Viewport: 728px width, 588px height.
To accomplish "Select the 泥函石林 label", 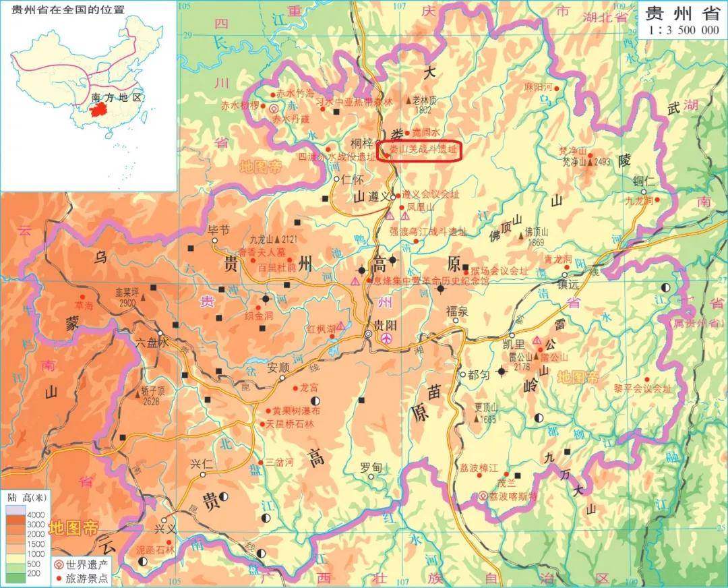I will pos(154,550).
